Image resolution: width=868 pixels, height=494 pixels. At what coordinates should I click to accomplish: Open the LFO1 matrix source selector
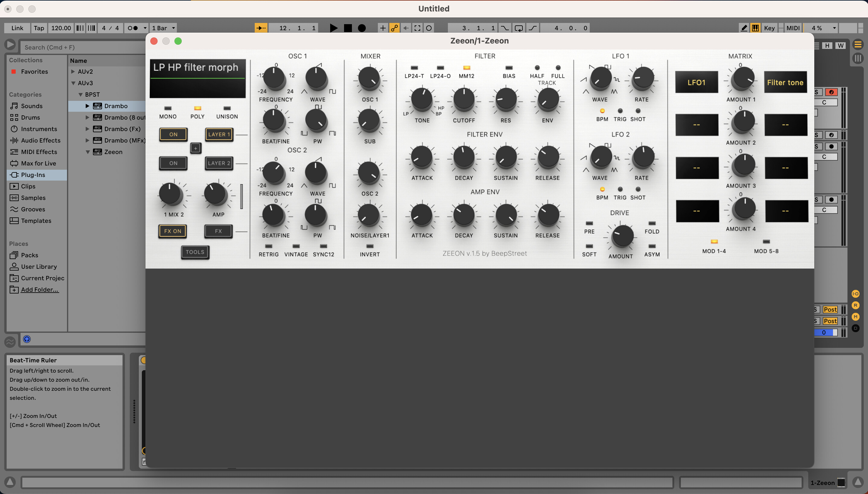click(x=697, y=82)
